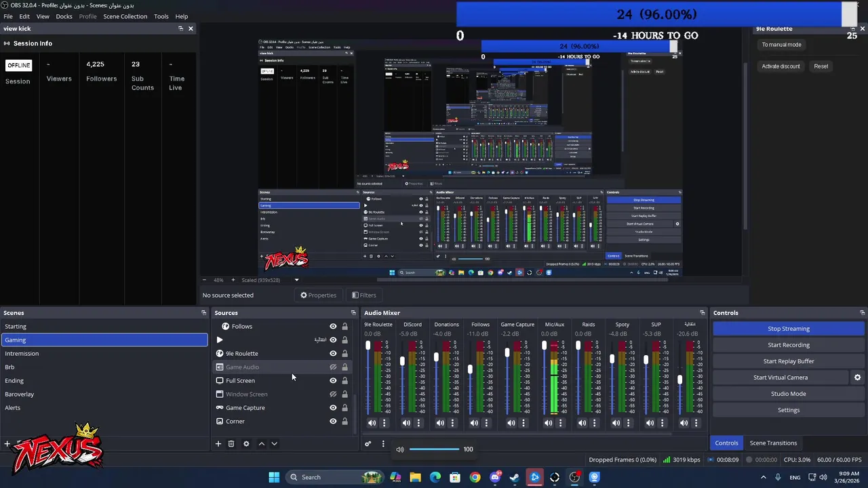Image resolution: width=868 pixels, height=488 pixels.
Task: Show the Window Screen source
Action: coord(333,394)
